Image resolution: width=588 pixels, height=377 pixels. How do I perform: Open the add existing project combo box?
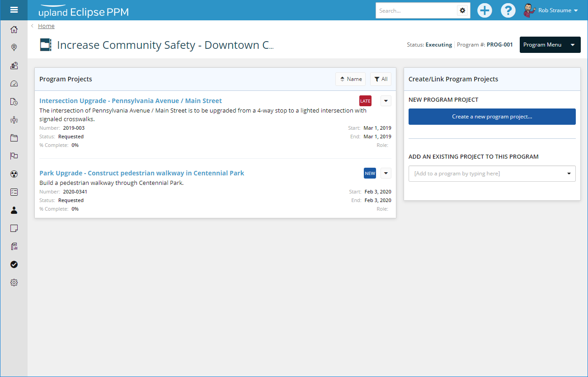(x=492, y=174)
